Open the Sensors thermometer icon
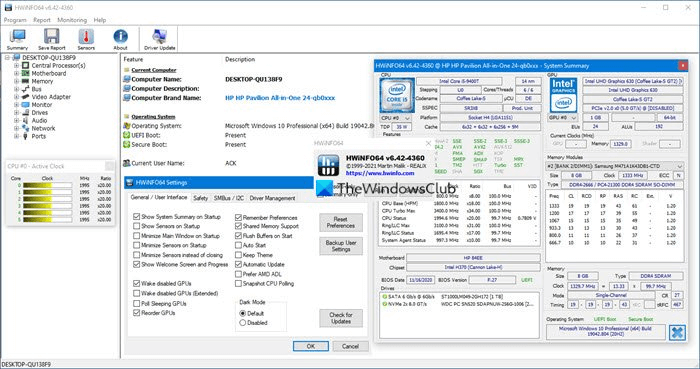700x369 pixels. point(86,39)
